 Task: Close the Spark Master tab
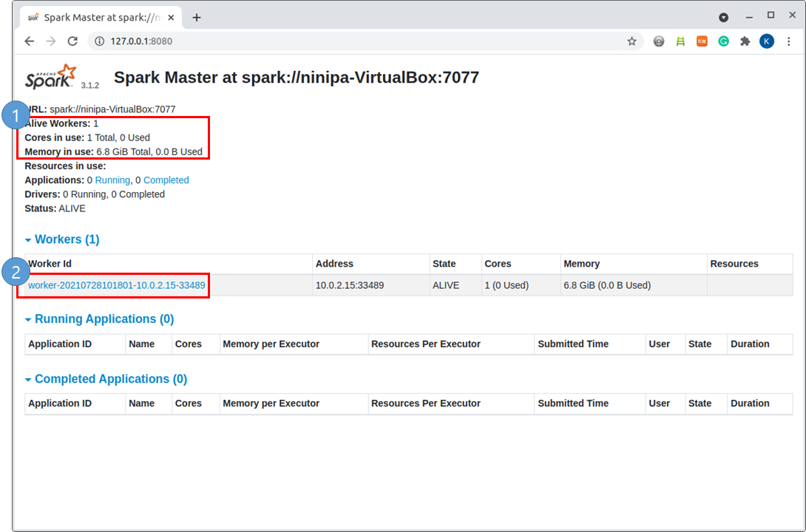(x=171, y=18)
